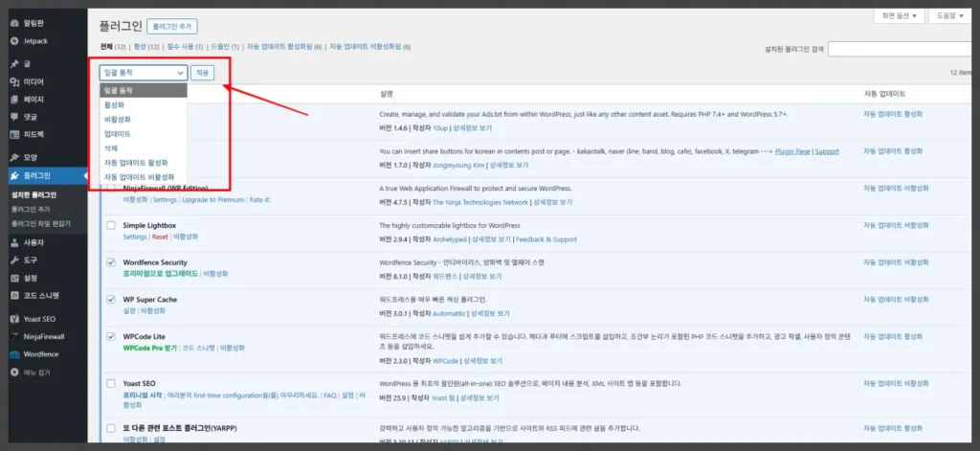Collapse the menu with 메뉴 접기 arrow icon
Viewport: 980px width, 451px height.
tap(15, 372)
